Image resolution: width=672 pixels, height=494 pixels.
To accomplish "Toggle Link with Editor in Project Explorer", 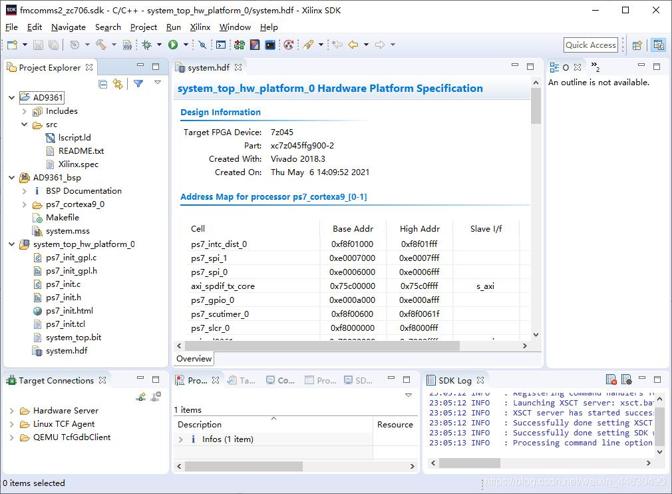I will 117,84.
